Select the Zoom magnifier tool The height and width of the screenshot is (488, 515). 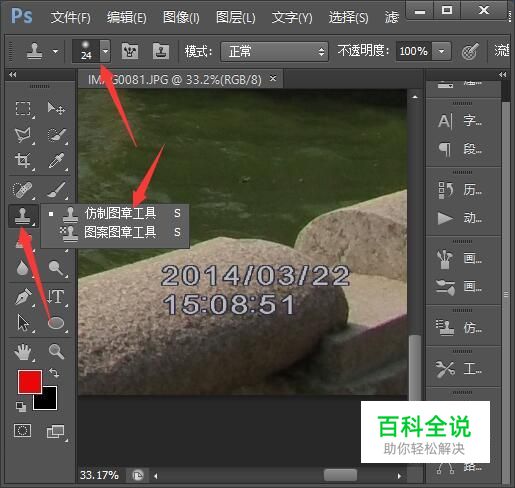tap(56, 351)
